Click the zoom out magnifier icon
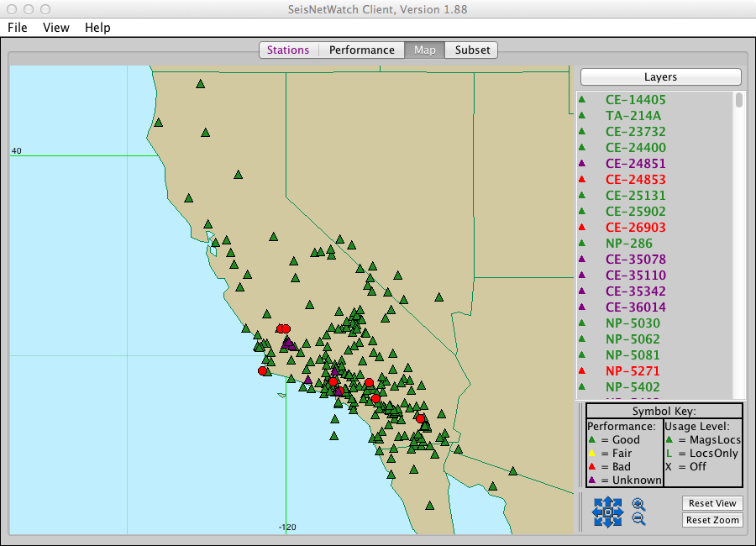This screenshot has width=756, height=546. point(638,520)
